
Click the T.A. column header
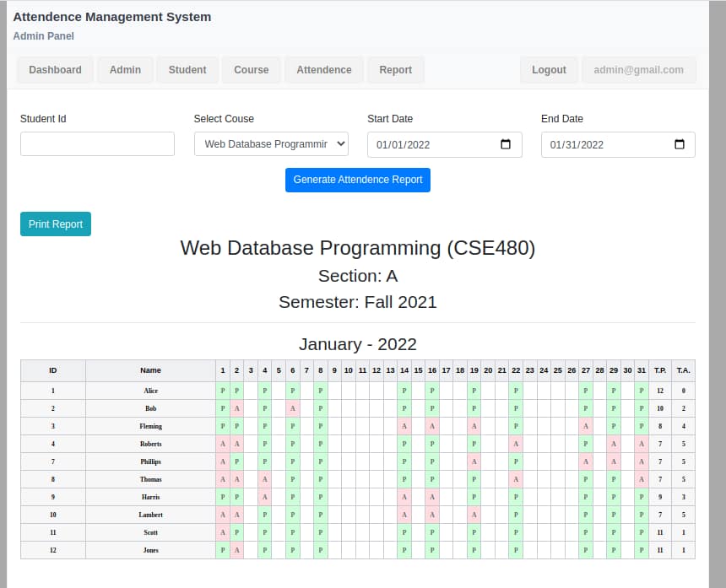tap(683, 370)
